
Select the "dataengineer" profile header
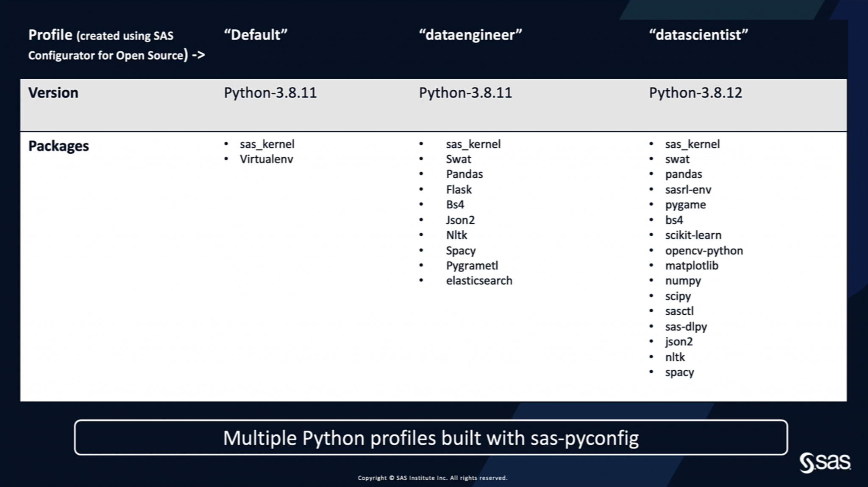click(470, 35)
